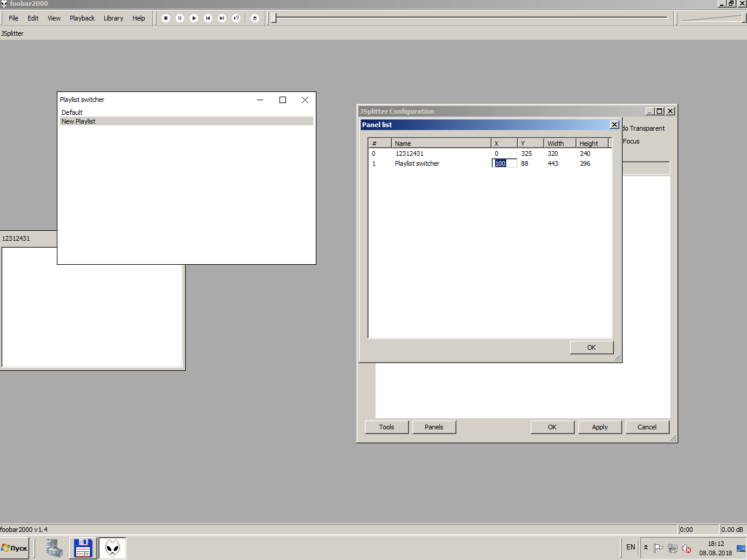Viewport: 747px width, 560px height.
Task: Open the Panels button in configuration
Action: [434, 427]
